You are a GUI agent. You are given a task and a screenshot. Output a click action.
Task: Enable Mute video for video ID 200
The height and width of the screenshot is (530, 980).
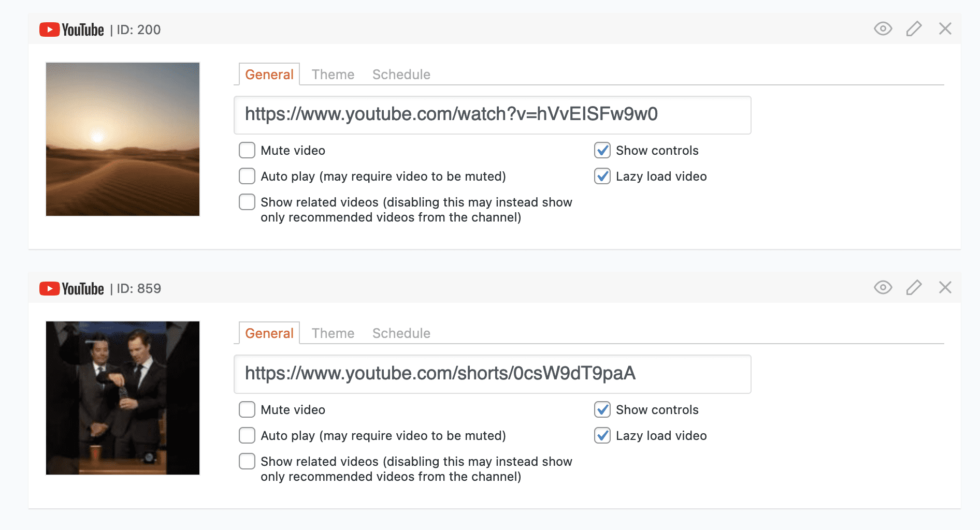coord(247,150)
